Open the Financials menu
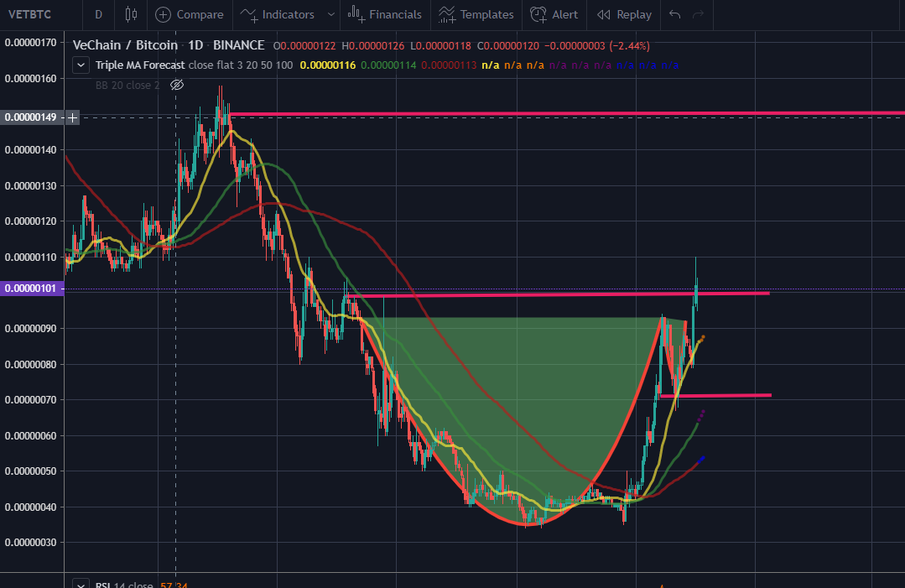The image size is (905, 588). (x=385, y=14)
